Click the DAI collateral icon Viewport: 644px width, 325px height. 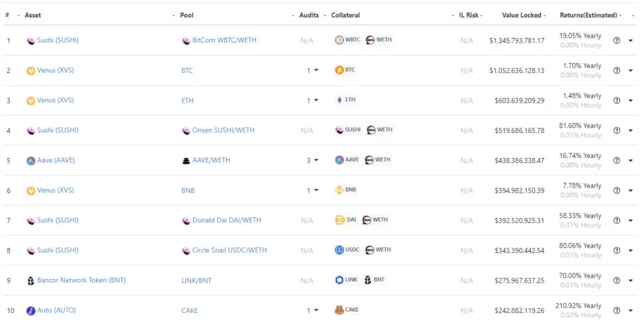pos(340,220)
